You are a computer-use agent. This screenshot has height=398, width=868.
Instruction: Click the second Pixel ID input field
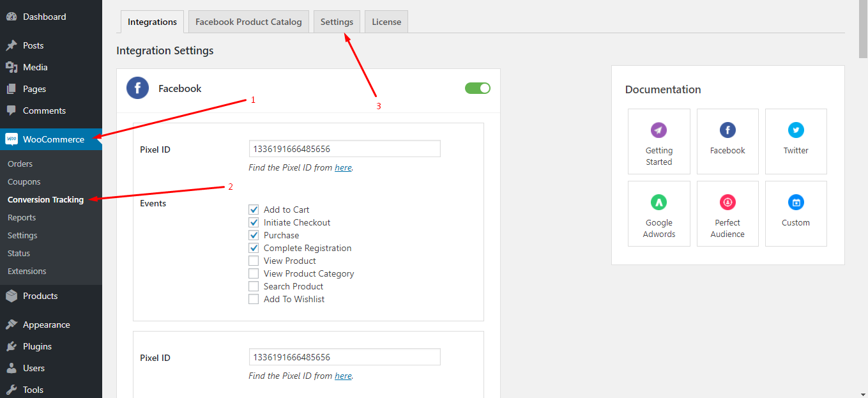tap(344, 357)
